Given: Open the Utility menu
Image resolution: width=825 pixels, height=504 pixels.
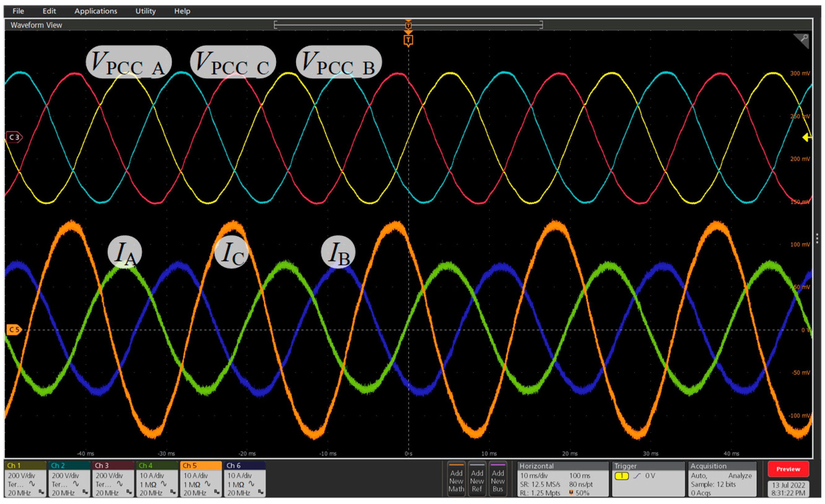Looking at the screenshot, I should [x=145, y=11].
